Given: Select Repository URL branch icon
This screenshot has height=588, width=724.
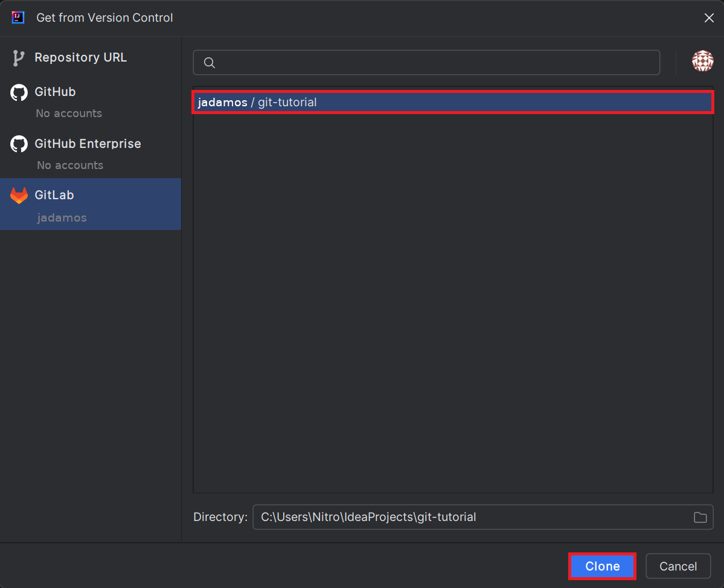Looking at the screenshot, I should (19, 58).
